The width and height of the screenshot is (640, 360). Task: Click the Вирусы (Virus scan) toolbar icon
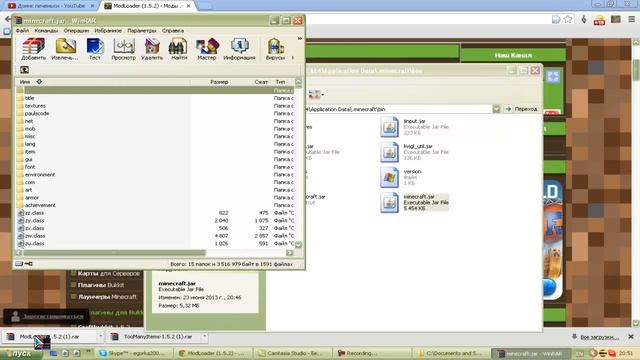click(x=276, y=49)
